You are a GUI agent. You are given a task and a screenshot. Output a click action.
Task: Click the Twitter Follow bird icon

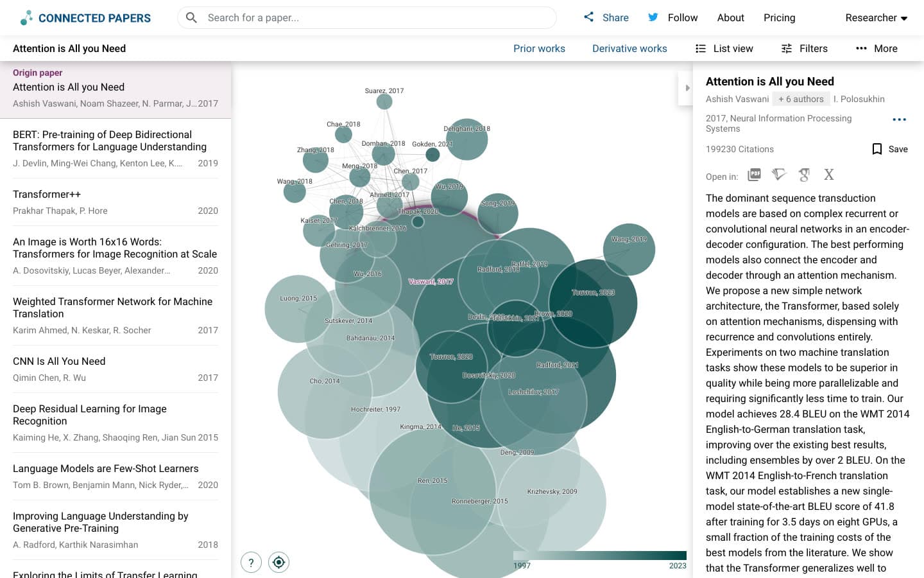pyautogui.click(x=653, y=17)
